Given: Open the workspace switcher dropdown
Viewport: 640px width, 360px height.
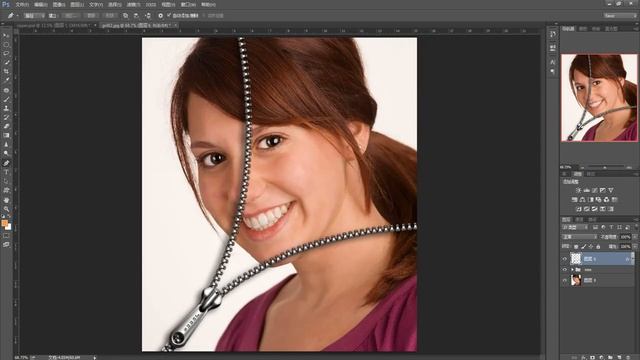Looking at the screenshot, I should point(620,16).
